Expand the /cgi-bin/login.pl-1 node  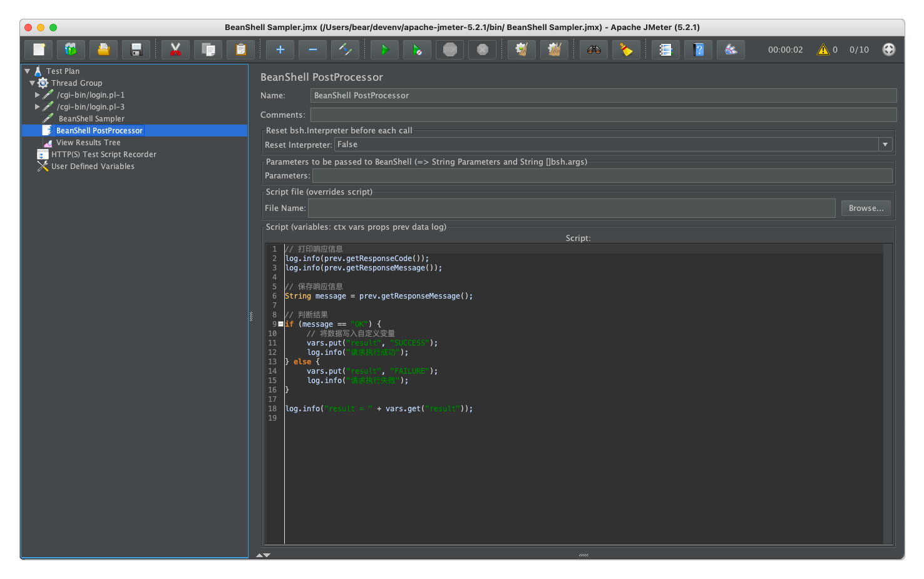coord(38,95)
